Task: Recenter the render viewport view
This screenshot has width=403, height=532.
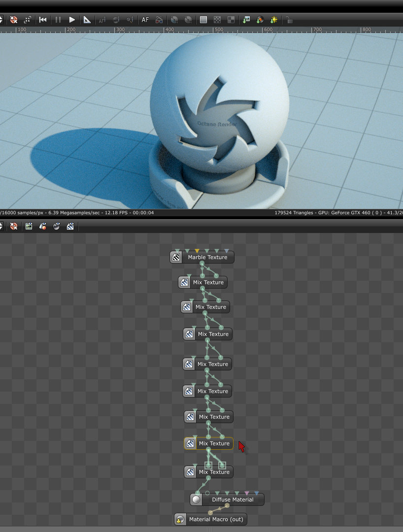Action: coord(14,20)
